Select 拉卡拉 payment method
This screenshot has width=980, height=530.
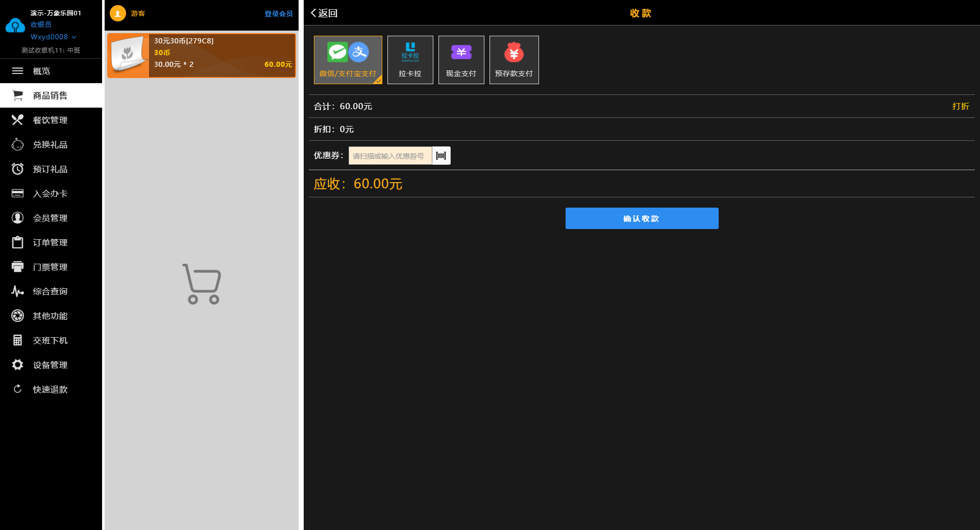click(x=410, y=60)
